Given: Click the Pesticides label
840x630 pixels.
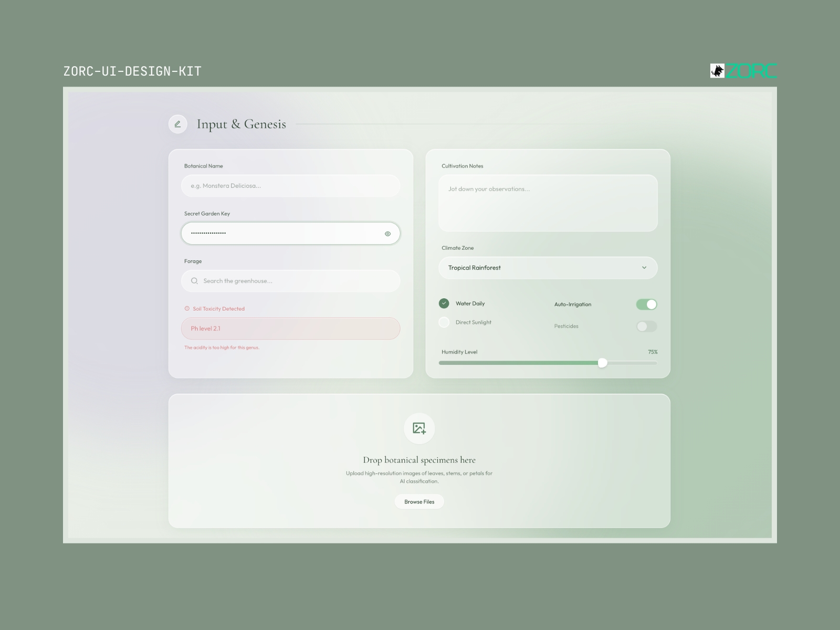Looking at the screenshot, I should tap(566, 327).
